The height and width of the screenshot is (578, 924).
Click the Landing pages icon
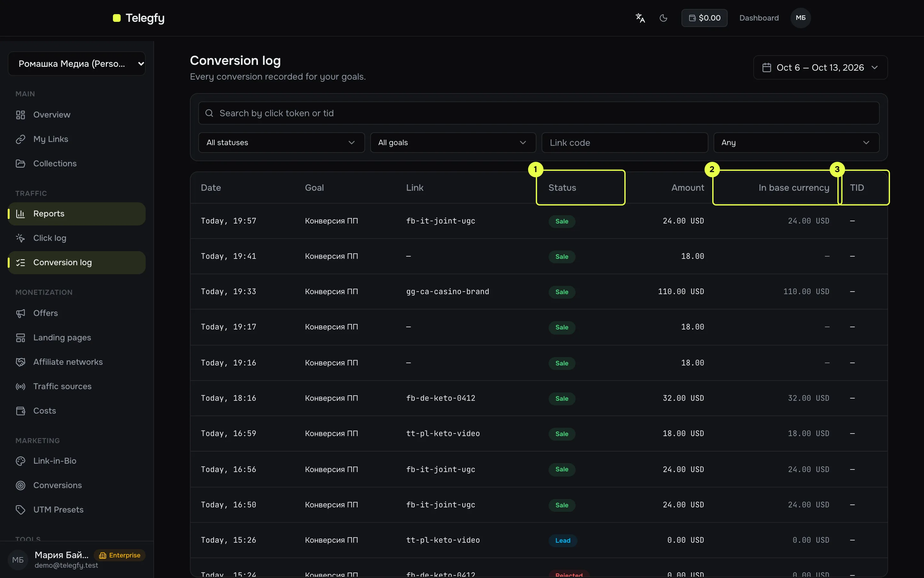click(x=21, y=337)
